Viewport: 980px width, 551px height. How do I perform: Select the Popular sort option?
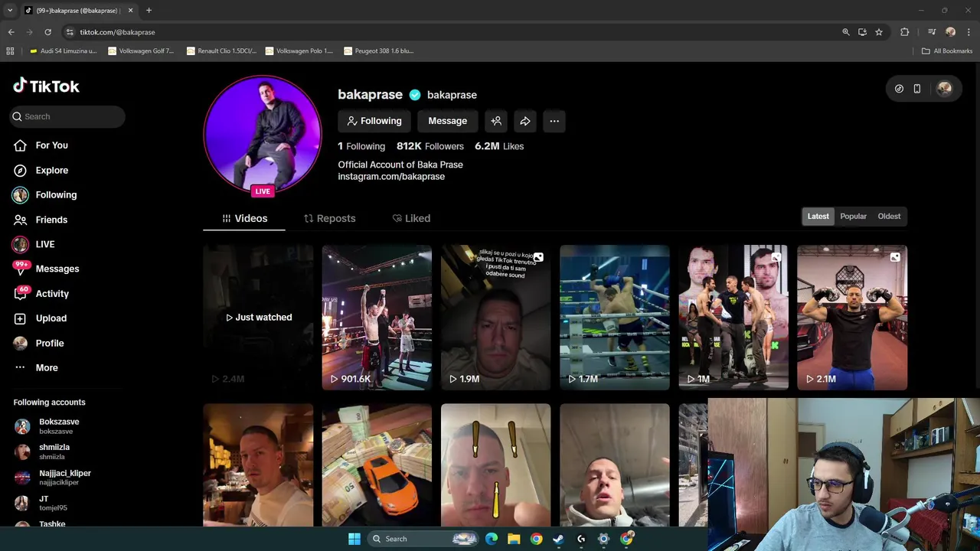click(x=853, y=217)
